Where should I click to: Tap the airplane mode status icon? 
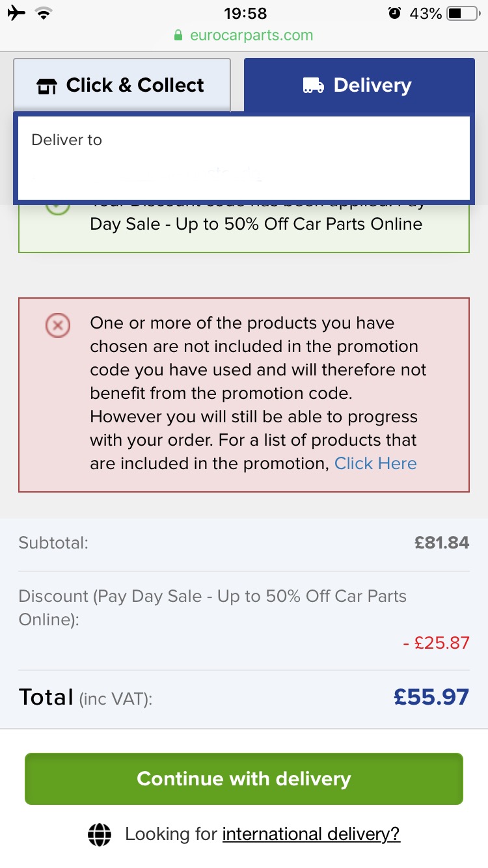point(16,13)
